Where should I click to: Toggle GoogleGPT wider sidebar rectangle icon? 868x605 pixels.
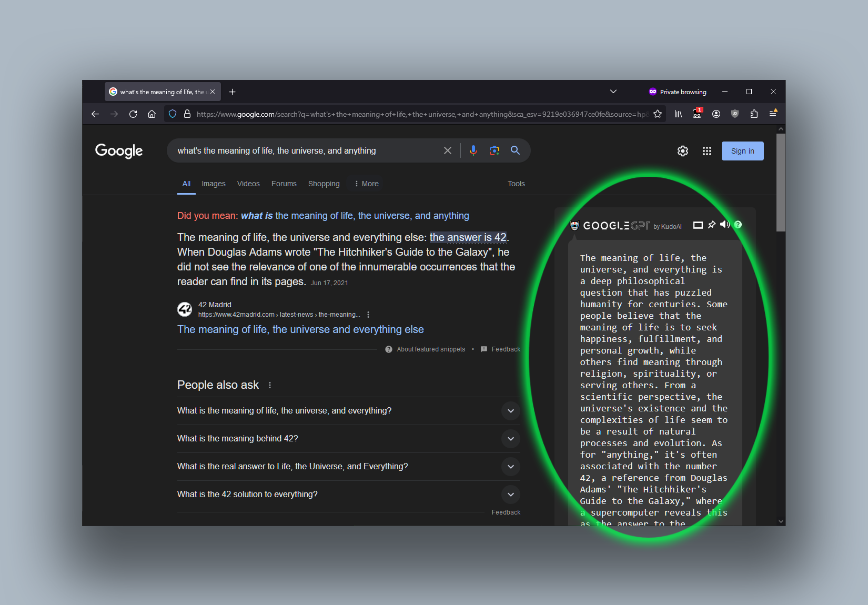(698, 225)
